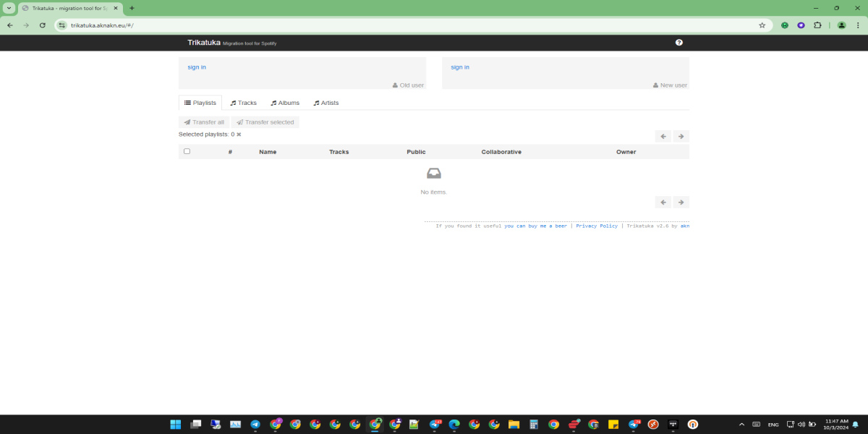Screen dimensions: 868x434
Task: Open the help question mark icon
Action: tap(678, 43)
